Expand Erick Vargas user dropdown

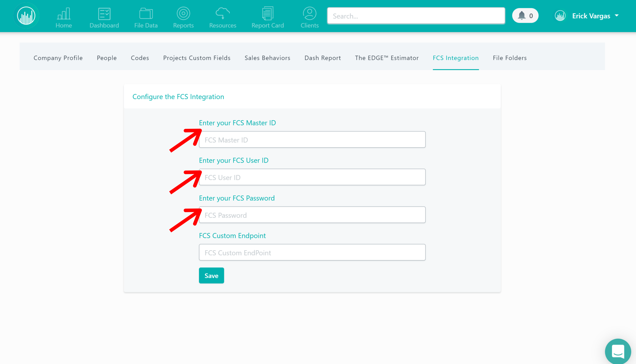coord(591,16)
